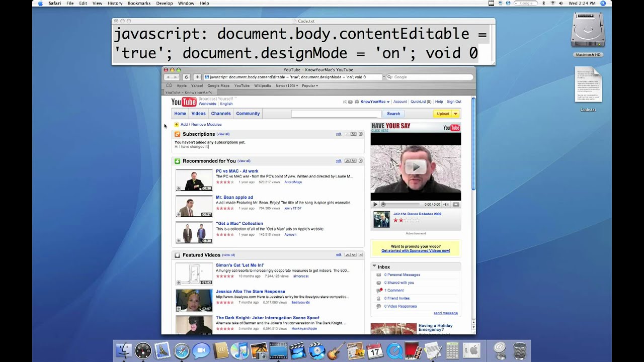Click the yellow Upload button
The width and height of the screenshot is (644, 362).
tap(443, 114)
